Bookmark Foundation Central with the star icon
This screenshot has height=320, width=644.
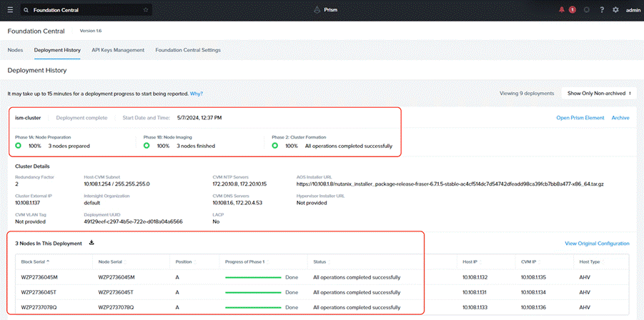pos(146,10)
